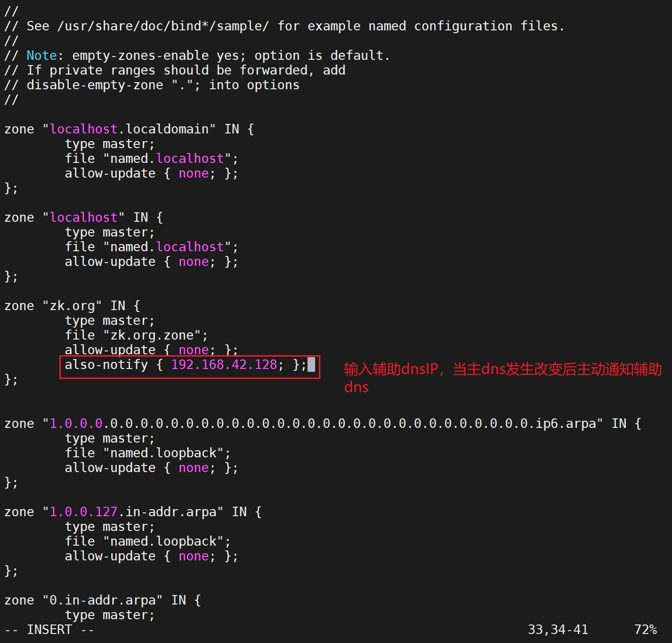This screenshot has width=672, height=643.
Task: Click the ip6.arpa zone declaration line
Action: click(323, 424)
